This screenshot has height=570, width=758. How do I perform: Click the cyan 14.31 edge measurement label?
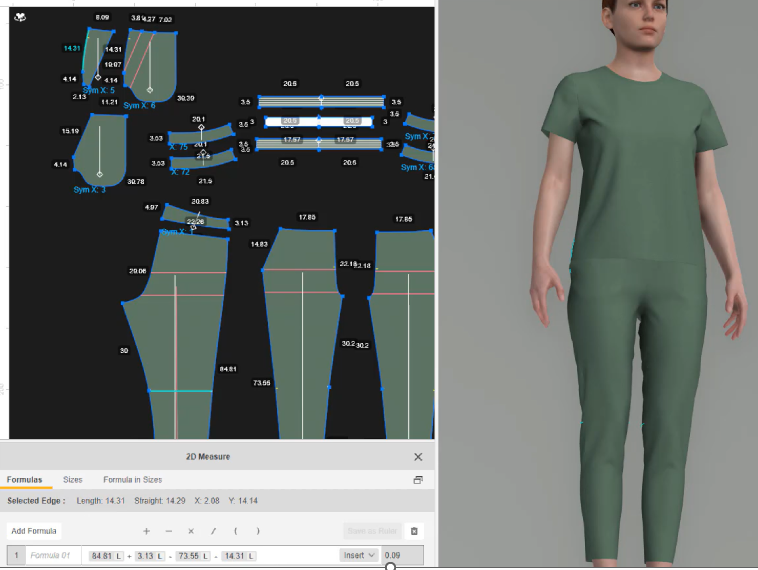pos(72,48)
